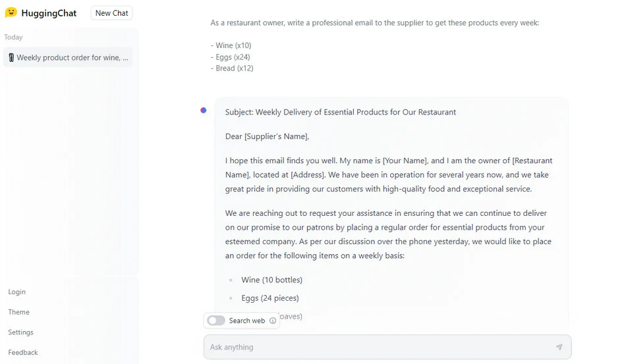Image resolution: width=626 pixels, height=364 pixels.
Task: Open the Weekly product order conversation
Action: point(68,57)
